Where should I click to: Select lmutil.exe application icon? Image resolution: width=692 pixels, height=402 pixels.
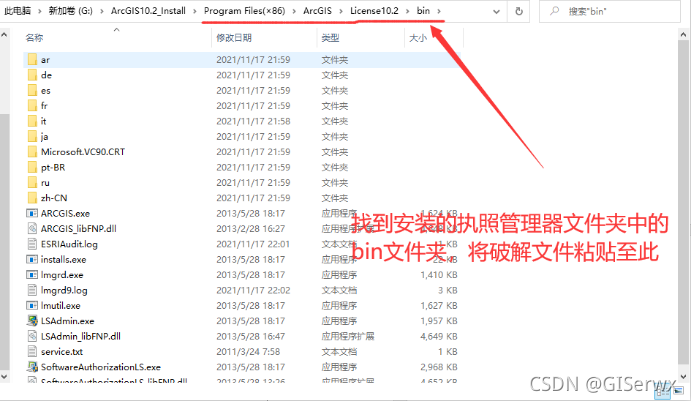coord(32,305)
